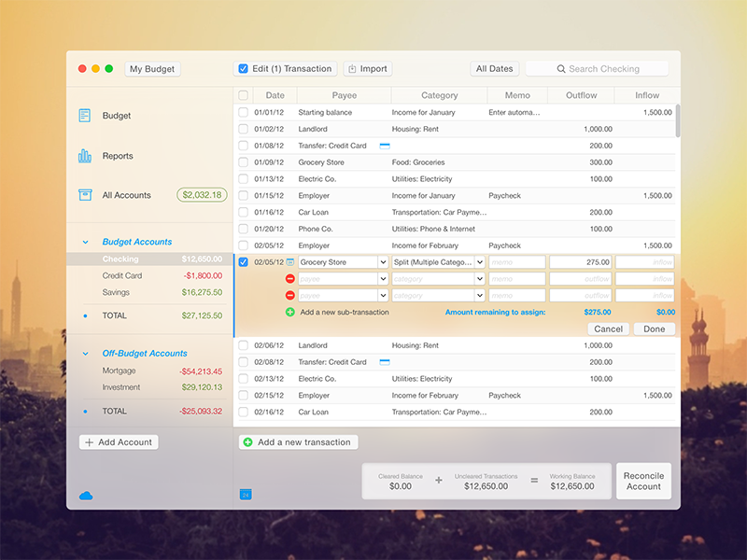Click the search magnifier icon
The width and height of the screenshot is (747, 560).
click(x=560, y=69)
